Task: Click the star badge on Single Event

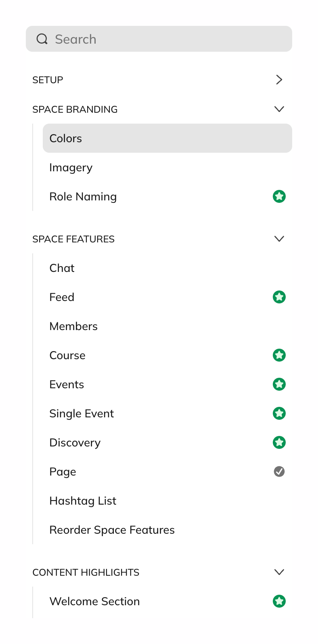Action: coord(279,413)
